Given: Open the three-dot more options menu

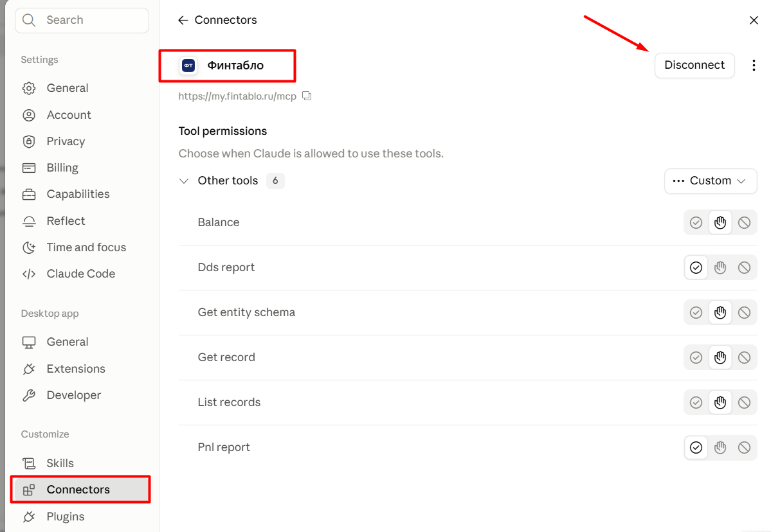Looking at the screenshot, I should click(x=753, y=66).
